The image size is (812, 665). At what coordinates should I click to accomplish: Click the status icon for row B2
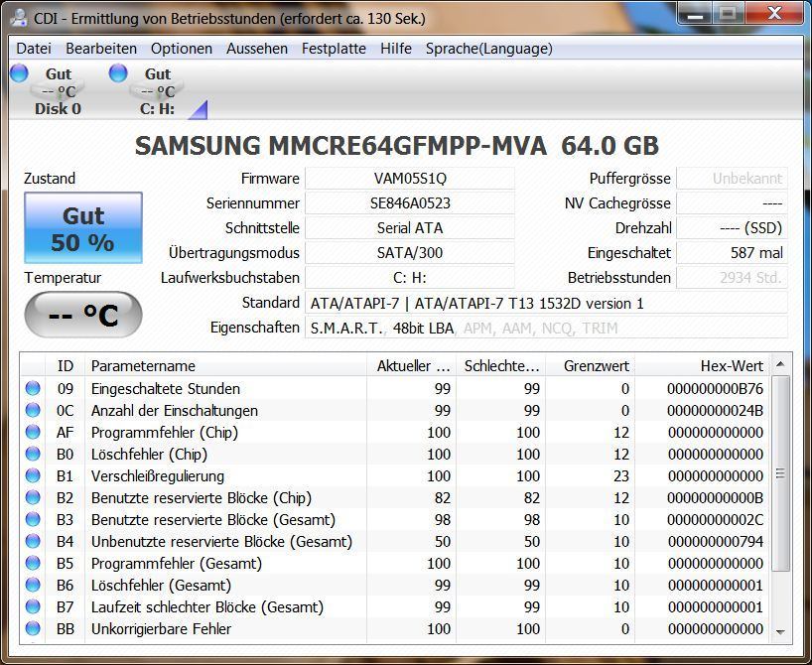(33, 497)
